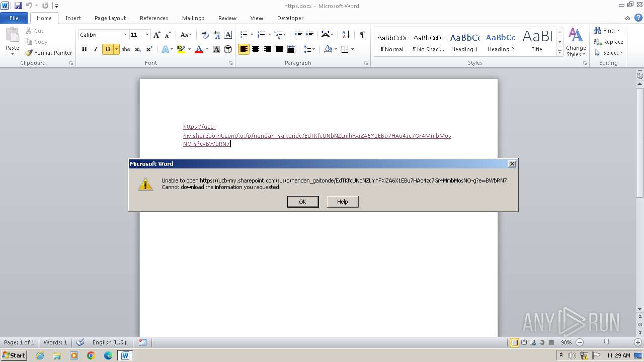
Task: Click the English (U.S.) language indicator
Action: tap(109, 342)
